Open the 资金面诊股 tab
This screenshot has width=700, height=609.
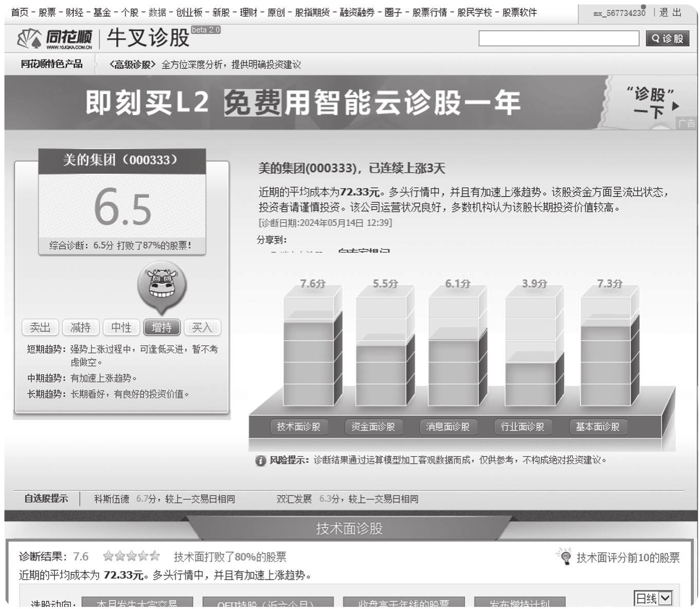(373, 426)
